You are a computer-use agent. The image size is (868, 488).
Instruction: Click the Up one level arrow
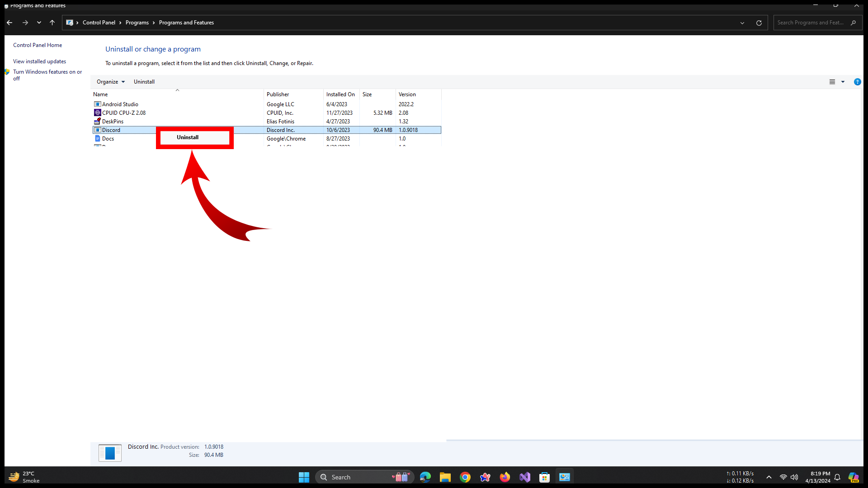[52, 23]
